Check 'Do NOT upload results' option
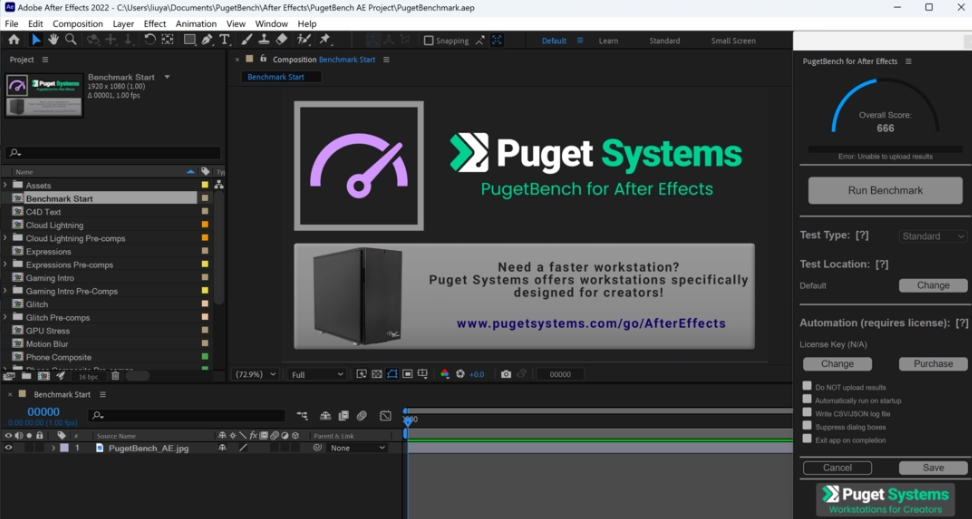The width and height of the screenshot is (972, 519). [807, 386]
